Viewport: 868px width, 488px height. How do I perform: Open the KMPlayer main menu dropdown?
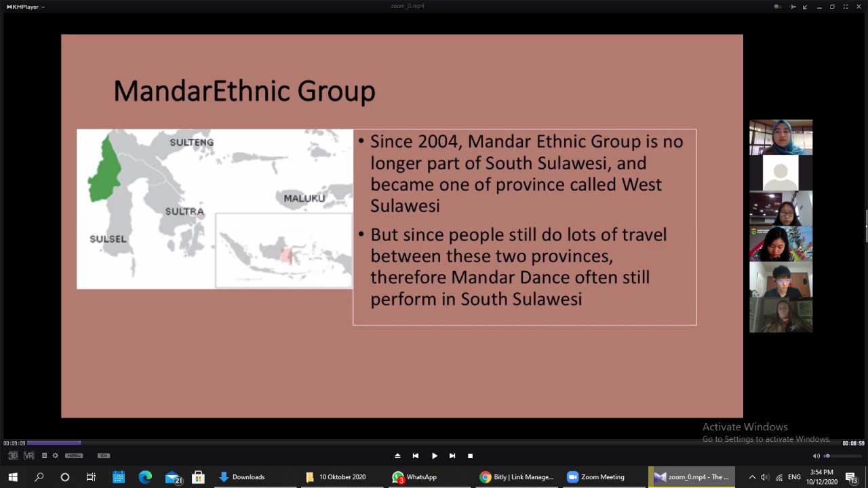(26, 7)
